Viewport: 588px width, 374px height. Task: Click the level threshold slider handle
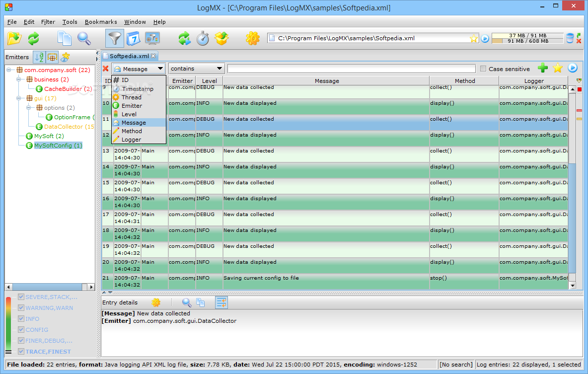click(8, 352)
